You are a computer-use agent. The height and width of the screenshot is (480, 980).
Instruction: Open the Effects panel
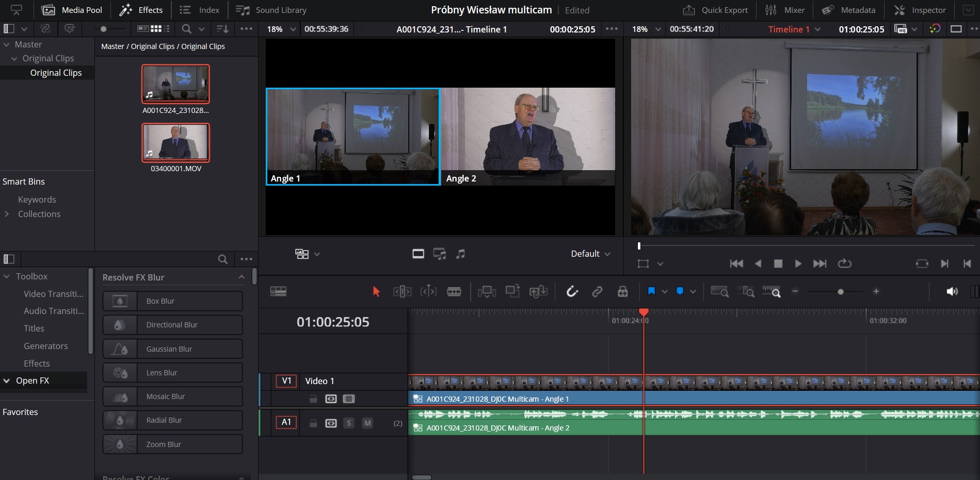[x=141, y=10]
